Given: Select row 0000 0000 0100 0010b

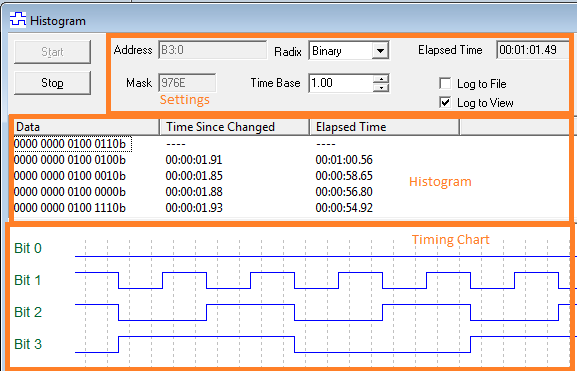Looking at the screenshot, I should tap(70, 176).
